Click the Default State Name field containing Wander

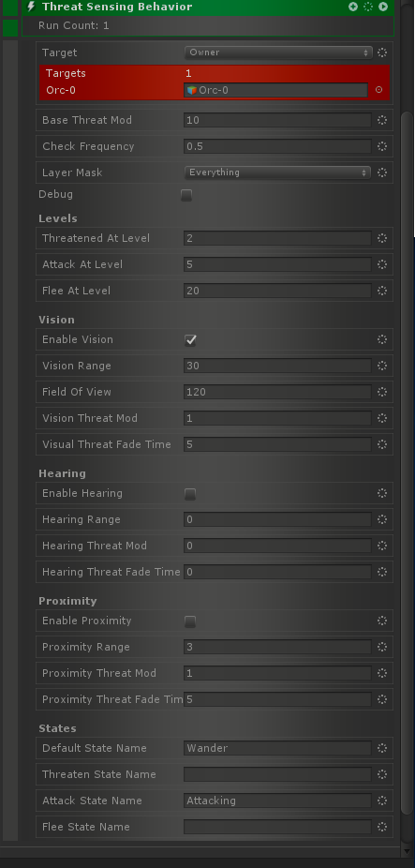278,748
